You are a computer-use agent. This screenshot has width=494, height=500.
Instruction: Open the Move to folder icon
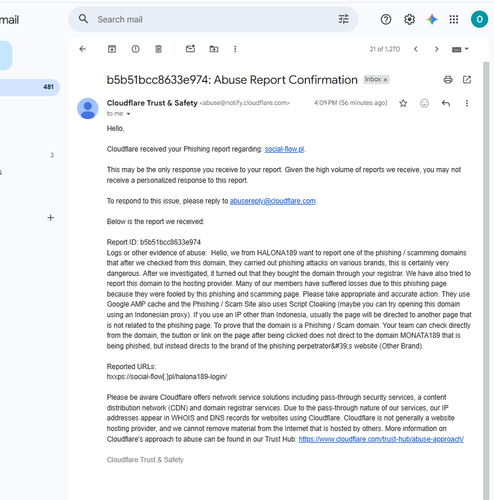click(214, 49)
